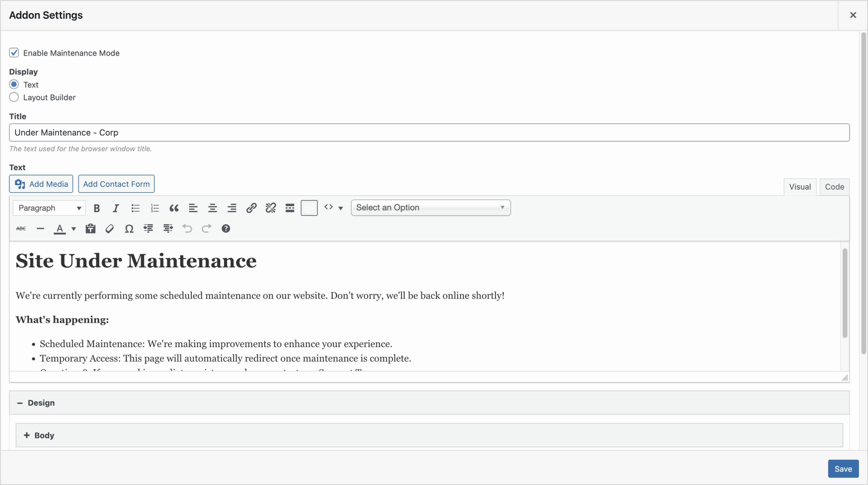This screenshot has height=485, width=868.
Task: Click the editor's inner vertical scrollbar
Action: 845,293
